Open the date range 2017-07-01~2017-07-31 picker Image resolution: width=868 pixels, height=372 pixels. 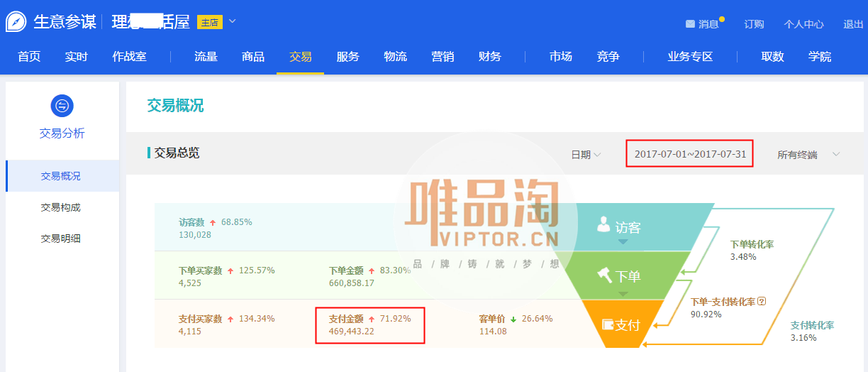coord(690,154)
